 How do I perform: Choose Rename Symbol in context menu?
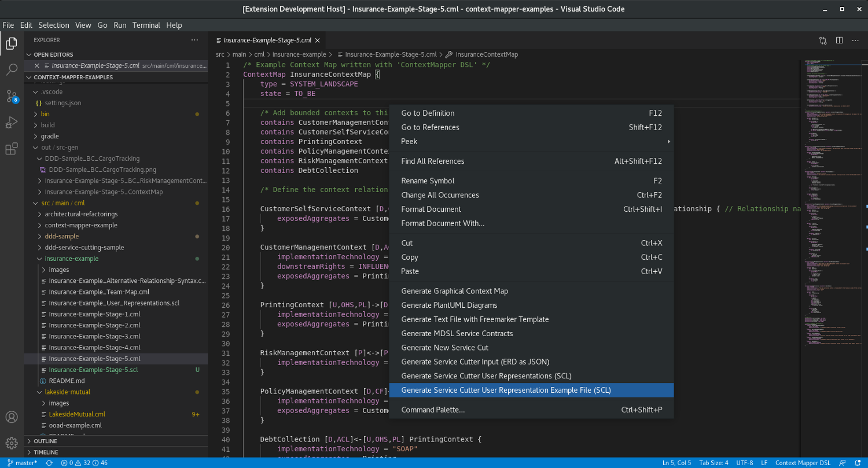(x=531, y=181)
